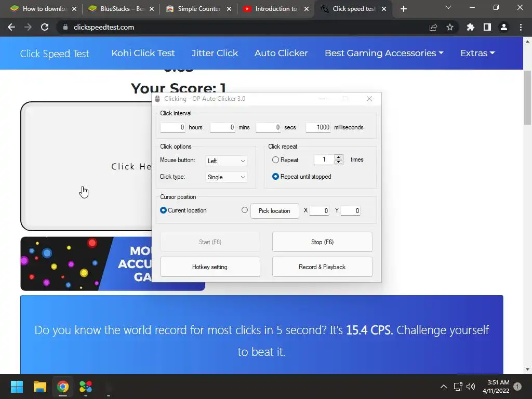Select 'Repeat until stopped' radio button
The width and height of the screenshot is (532, 399).
(275, 177)
